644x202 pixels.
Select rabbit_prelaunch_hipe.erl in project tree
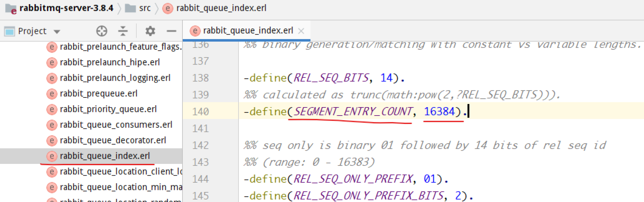pyautogui.click(x=110, y=62)
